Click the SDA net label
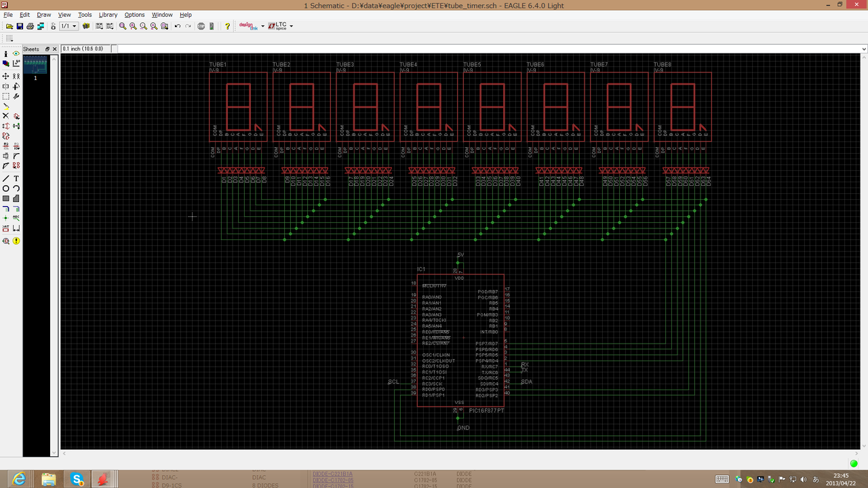 click(526, 382)
